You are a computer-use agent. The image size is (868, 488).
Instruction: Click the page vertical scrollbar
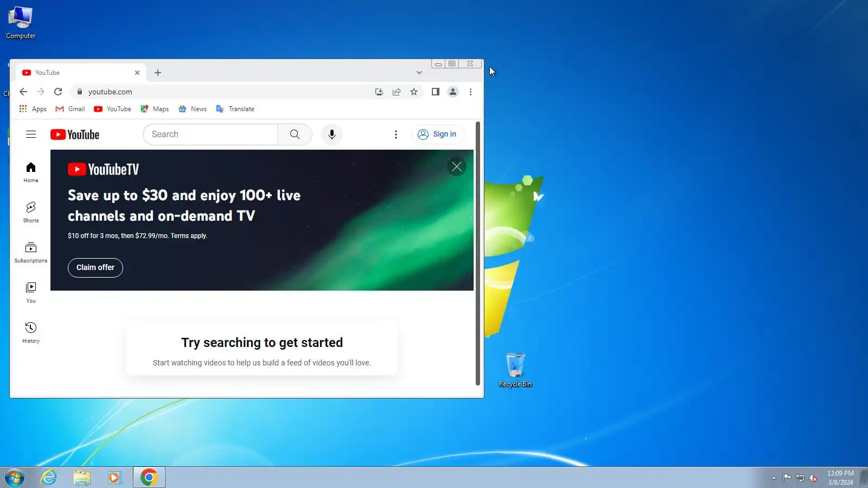click(x=478, y=253)
